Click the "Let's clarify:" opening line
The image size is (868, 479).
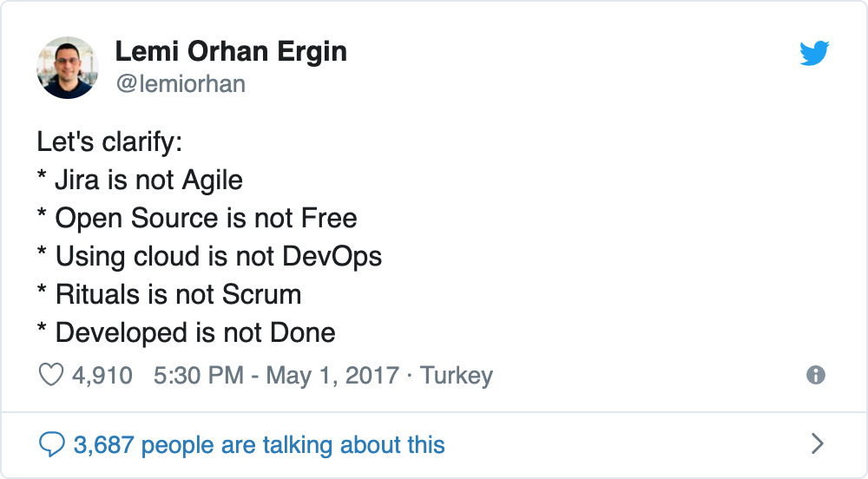coord(109,141)
